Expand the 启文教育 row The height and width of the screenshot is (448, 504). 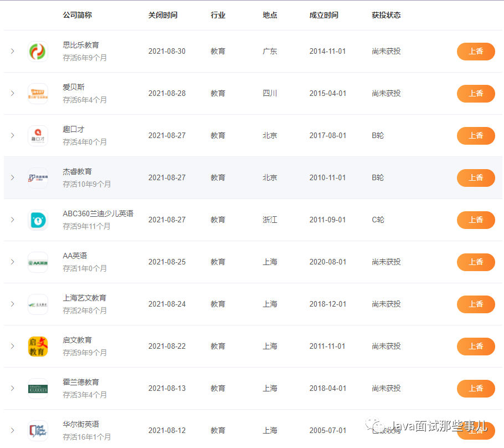13,347
